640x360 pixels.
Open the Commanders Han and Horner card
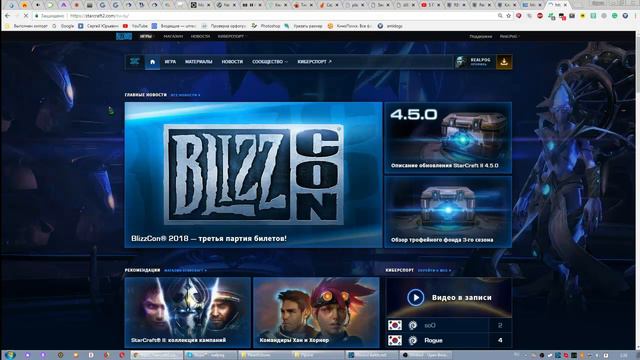316,312
